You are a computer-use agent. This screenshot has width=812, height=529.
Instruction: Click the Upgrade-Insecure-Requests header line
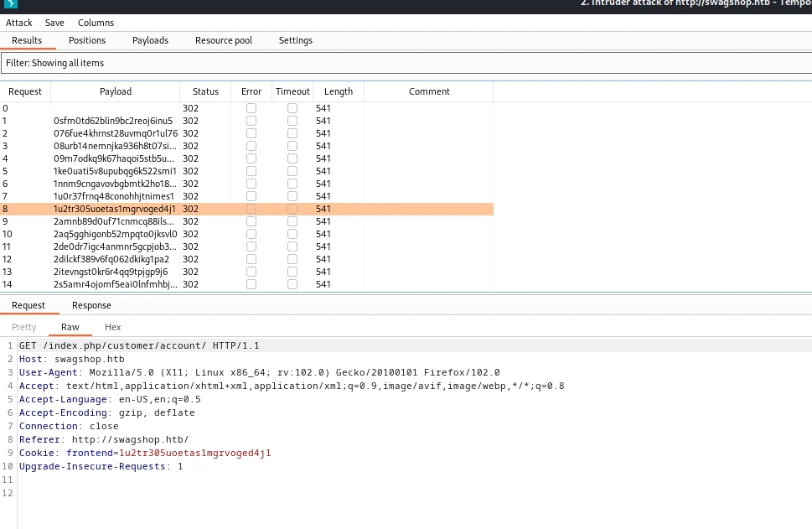click(101, 467)
